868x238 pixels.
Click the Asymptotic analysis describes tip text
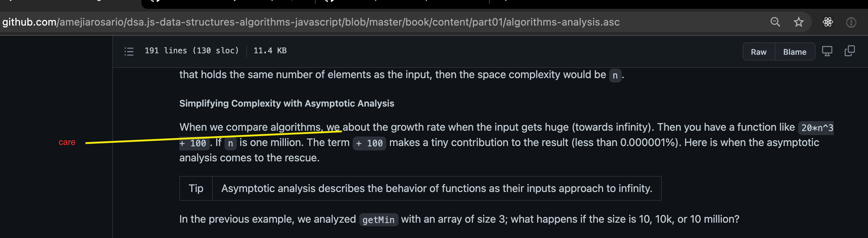tap(437, 188)
